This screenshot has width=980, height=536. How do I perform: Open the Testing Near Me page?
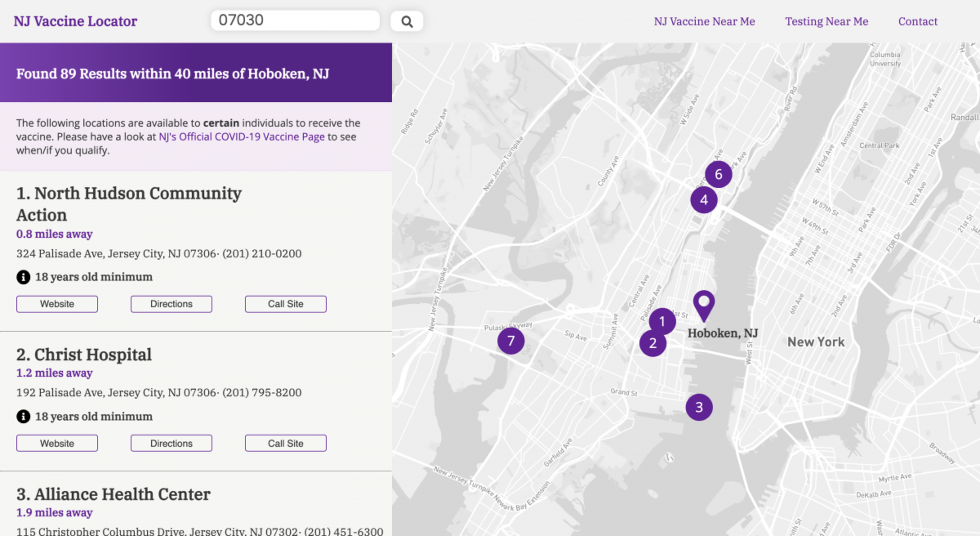(826, 21)
